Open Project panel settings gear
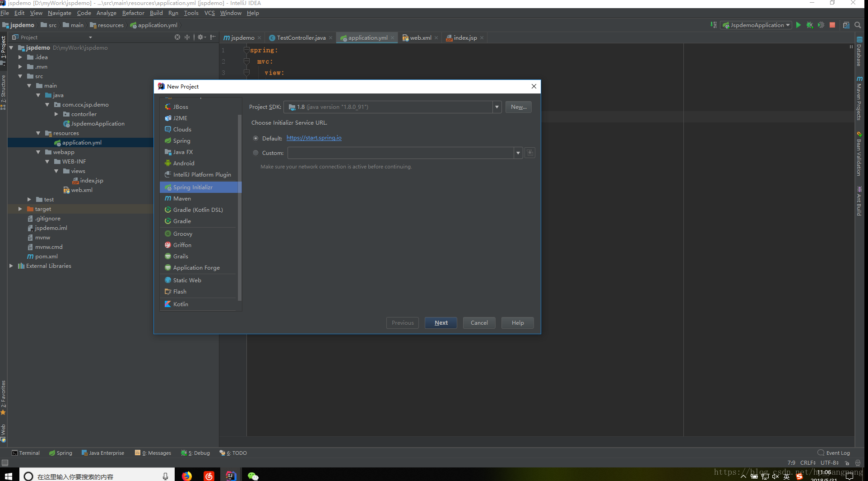The width and height of the screenshot is (868, 481). (x=201, y=37)
